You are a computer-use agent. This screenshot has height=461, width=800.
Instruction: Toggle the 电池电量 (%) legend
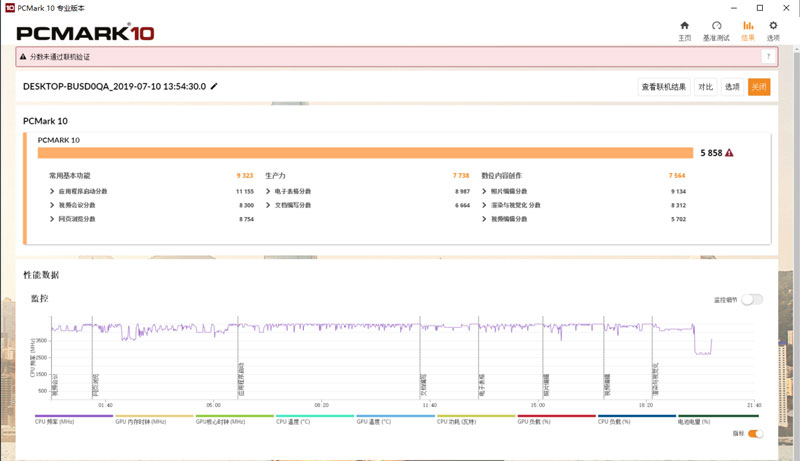point(717,419)
